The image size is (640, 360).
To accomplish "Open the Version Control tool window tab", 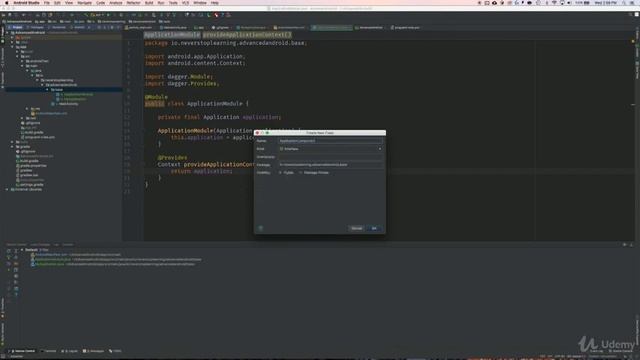I will (x=23, y=351).
